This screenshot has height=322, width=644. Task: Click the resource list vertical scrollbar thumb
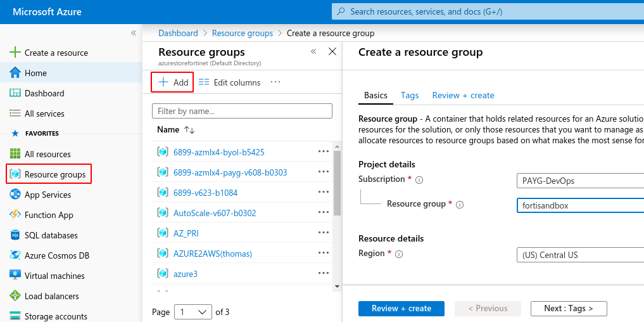pyautogui.click(x=337, y=183)
